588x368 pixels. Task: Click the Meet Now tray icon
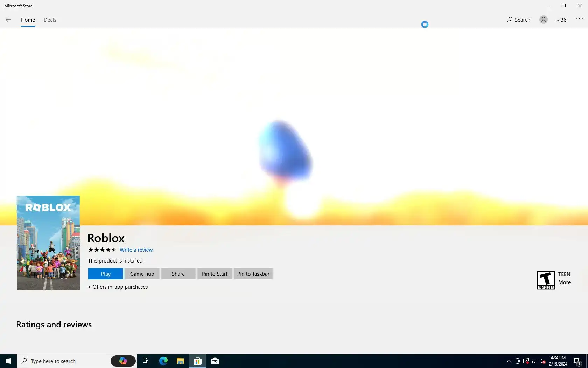(x=518, y=361)
